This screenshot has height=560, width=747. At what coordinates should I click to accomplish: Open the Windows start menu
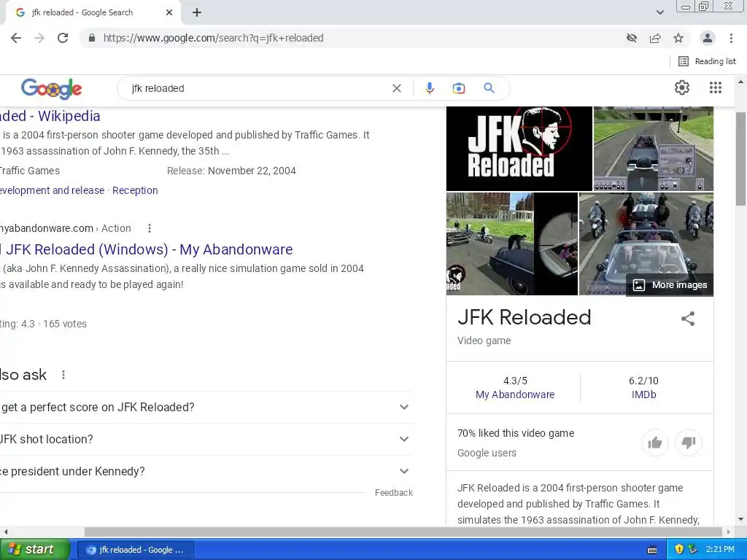click(x=34, y=550)
